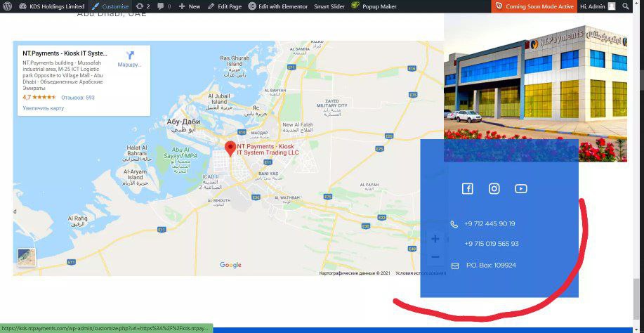
Task: Switch to satellite view thumbnail
Action: click(26, 257)
